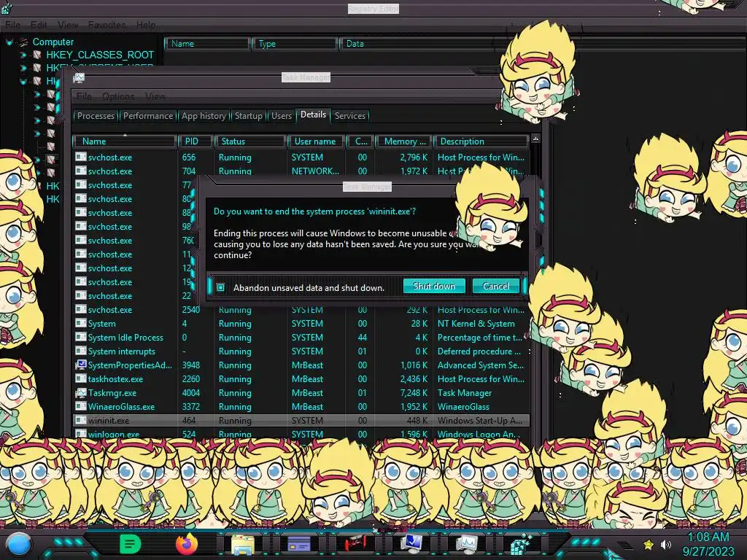Select the winlogon.exe process row

coord(301,435)
